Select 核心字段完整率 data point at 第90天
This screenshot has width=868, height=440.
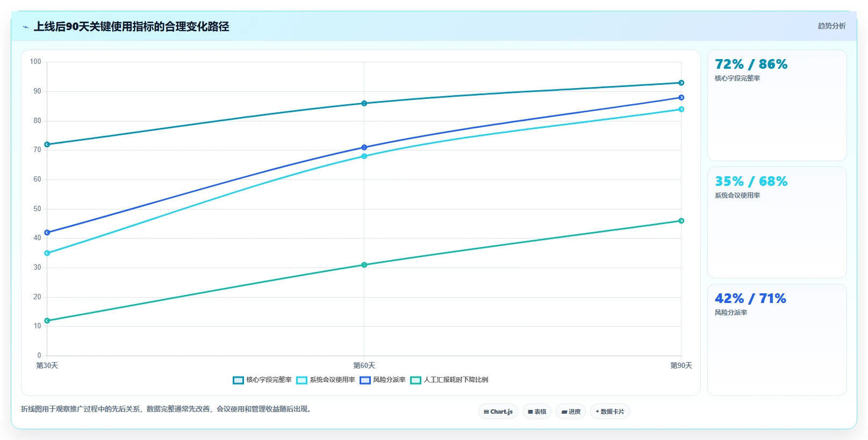[x=682, y=83]
